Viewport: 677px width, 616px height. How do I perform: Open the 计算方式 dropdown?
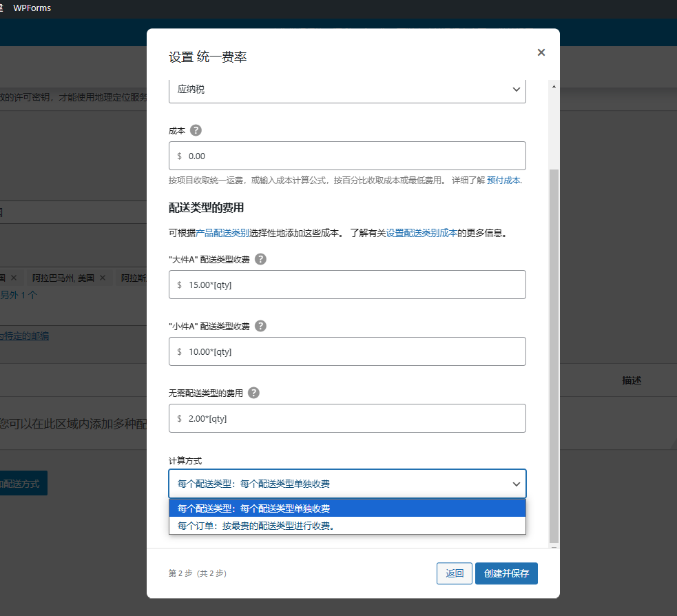(x=347, y=483)
